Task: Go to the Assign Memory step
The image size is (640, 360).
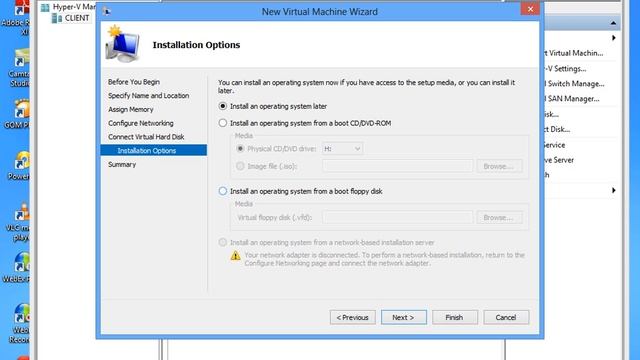Action: (131, 109)
